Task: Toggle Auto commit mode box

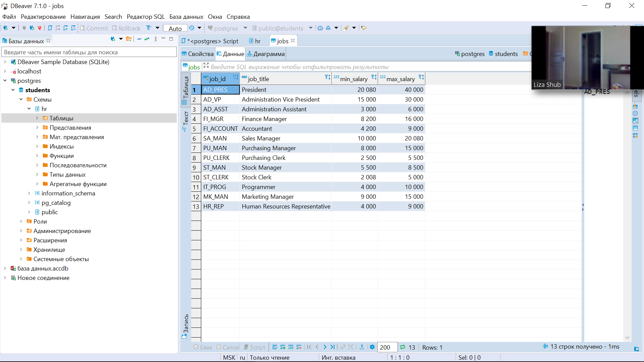Action: [x=175, y=28]
